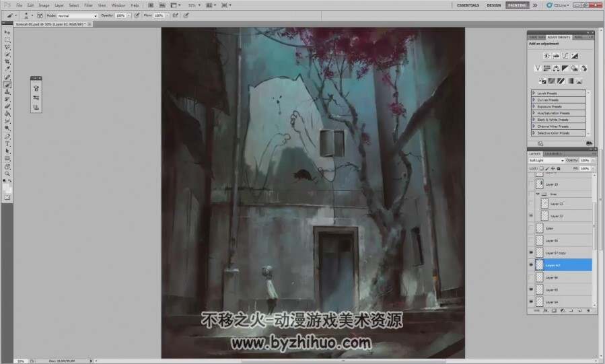Hide the selected Layer 67 eye icon

click(x=531, y=265)
